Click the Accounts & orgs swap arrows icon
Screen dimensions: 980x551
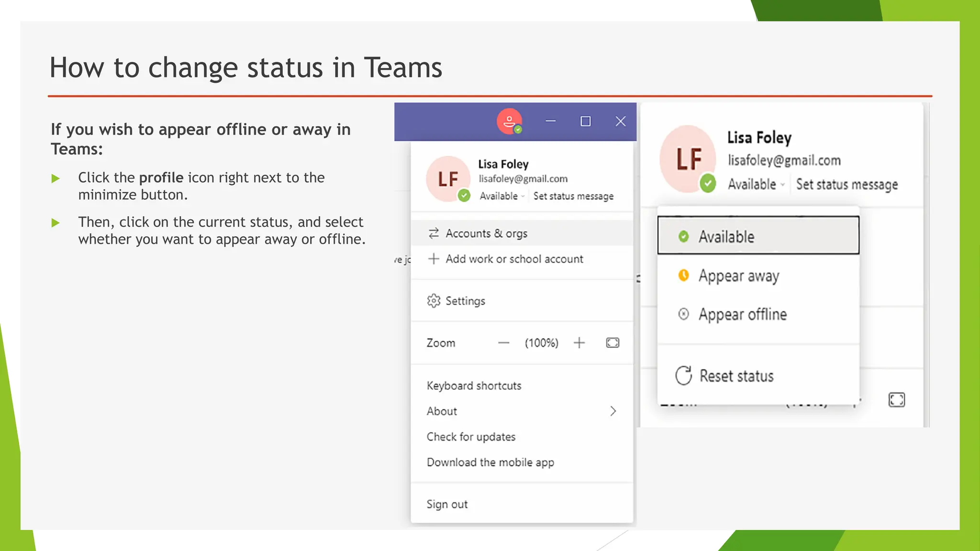434,233
